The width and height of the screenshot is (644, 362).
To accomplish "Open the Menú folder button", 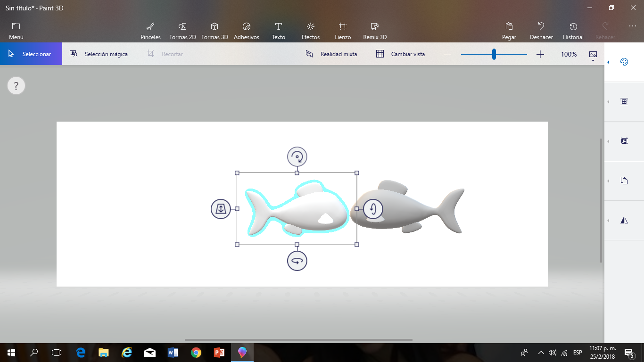I will 16,31.
